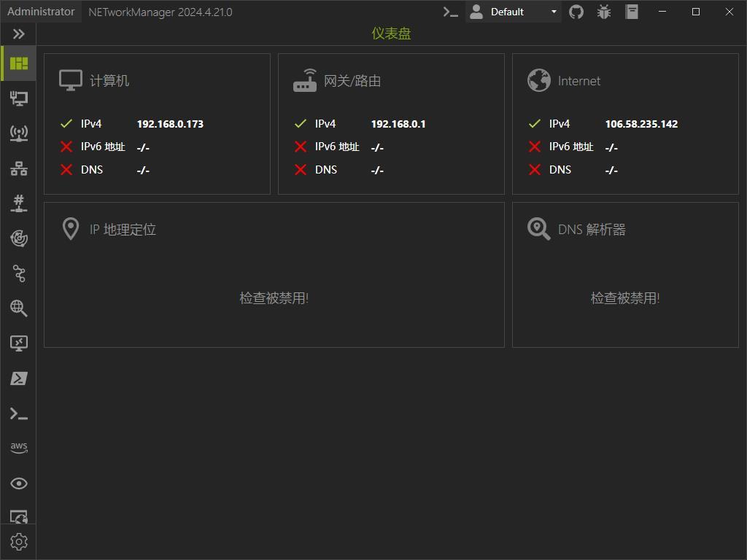This screenshot has height=560, width=747.
Task: Report a bug using the bug icon
Action: 603,12
